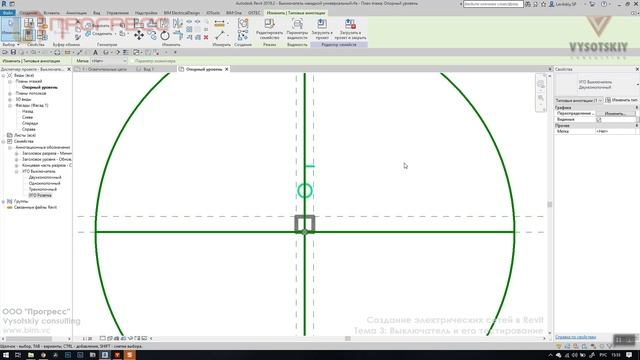
Task: Expand the 3D Views (3D виды) node
Action: [x=10, y=100]
